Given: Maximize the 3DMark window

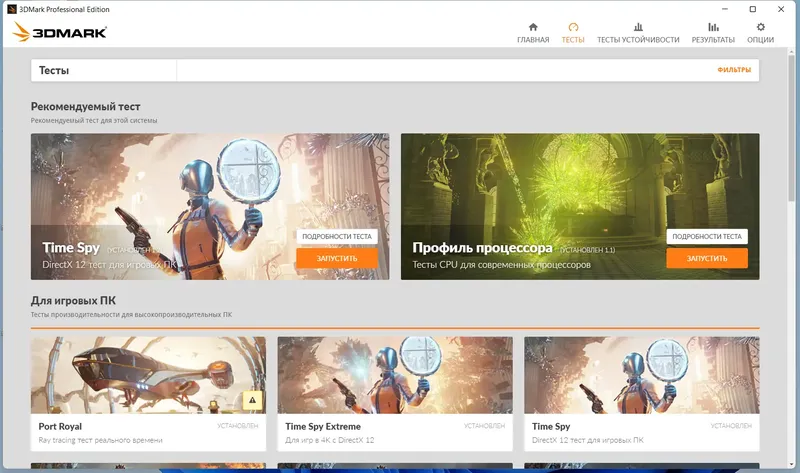Looking at the screenshot, I should tap(753, 9).
